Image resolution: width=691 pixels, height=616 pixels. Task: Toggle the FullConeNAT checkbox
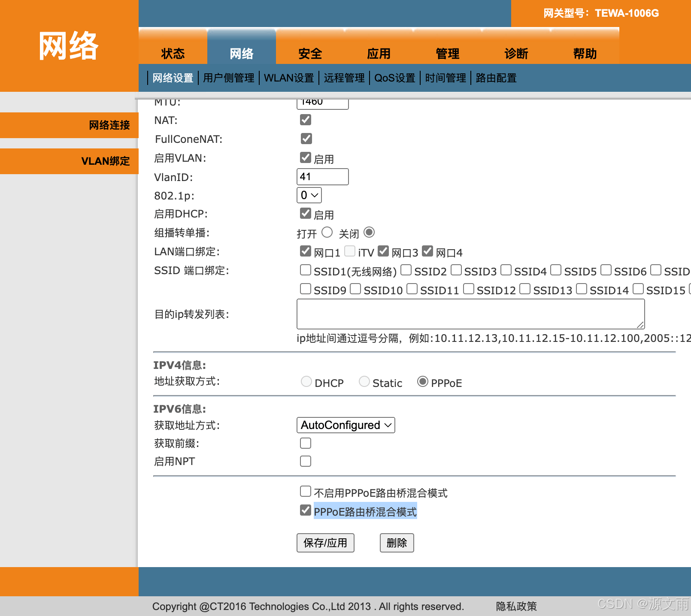[x=306, y=139]
